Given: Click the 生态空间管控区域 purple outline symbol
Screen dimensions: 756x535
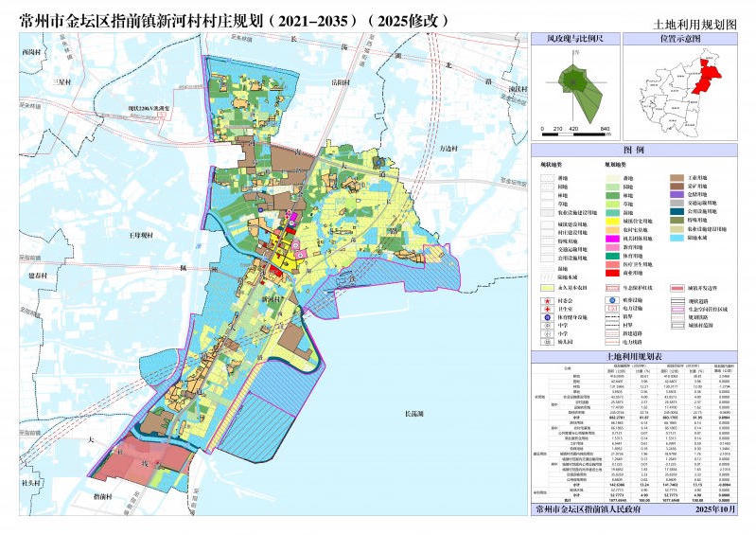Looking at the screenshot, I should [x=677, y=310].
